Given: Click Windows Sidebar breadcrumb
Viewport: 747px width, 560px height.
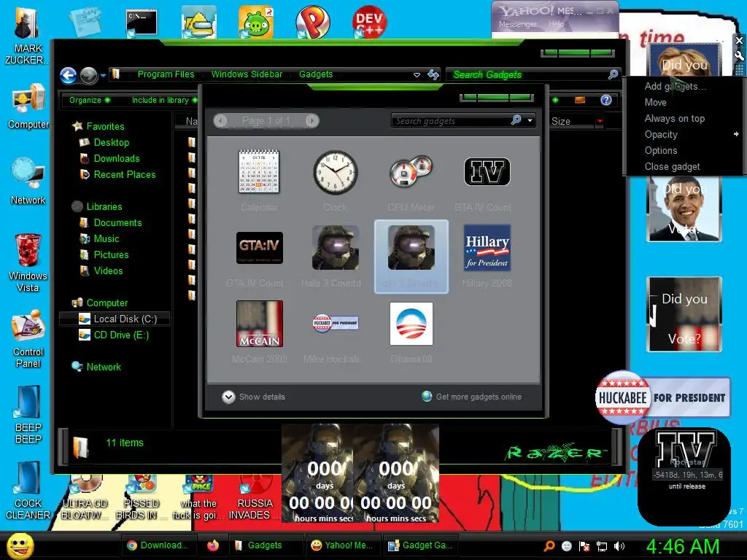Looking at the screenshot, I should (247, 74).
